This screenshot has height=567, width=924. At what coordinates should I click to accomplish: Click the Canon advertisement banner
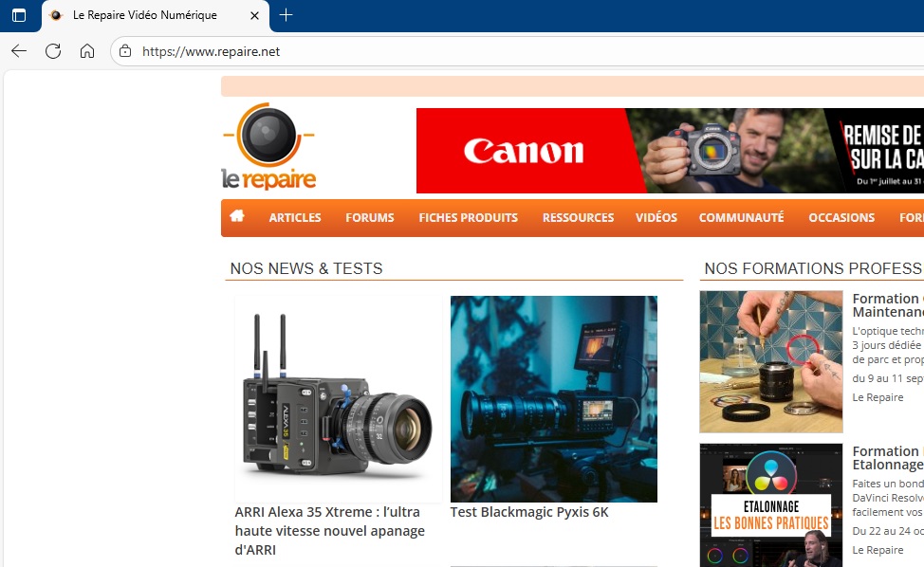(x=670, y=151)
